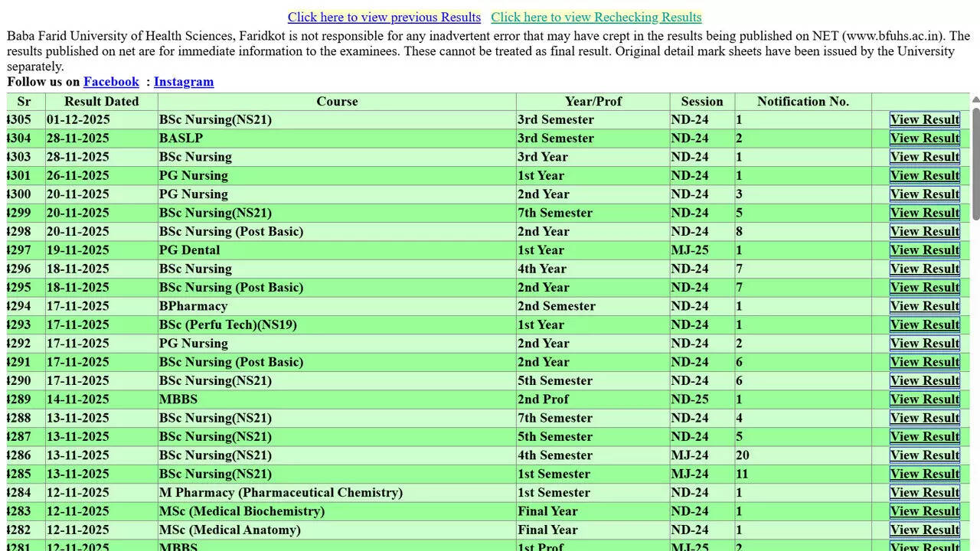The height and width of the screenshot is (551, 980).
Task: View Result for M Pharmacy Pharmaceutical Chemistry
Action: 924,493
